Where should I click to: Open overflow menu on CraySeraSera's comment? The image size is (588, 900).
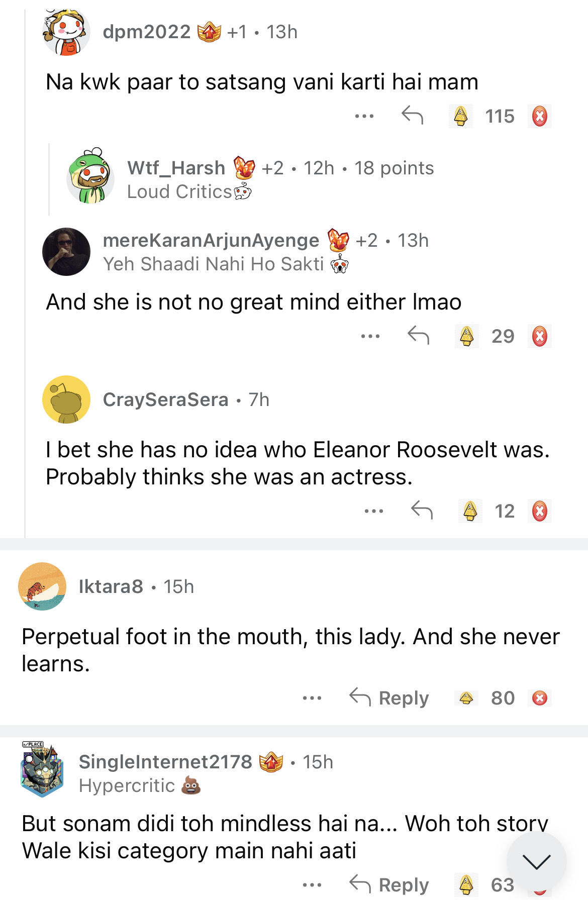pos(373,511)
